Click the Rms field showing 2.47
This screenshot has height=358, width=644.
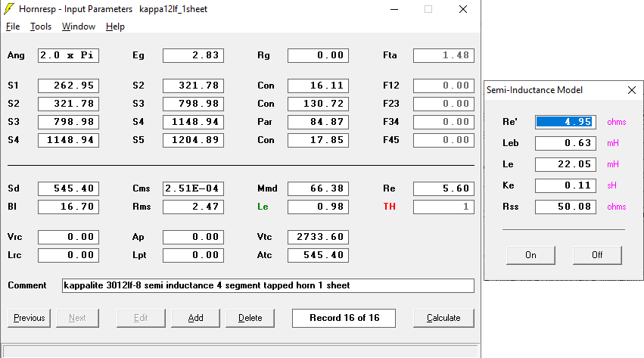click(x=193, y=207)
